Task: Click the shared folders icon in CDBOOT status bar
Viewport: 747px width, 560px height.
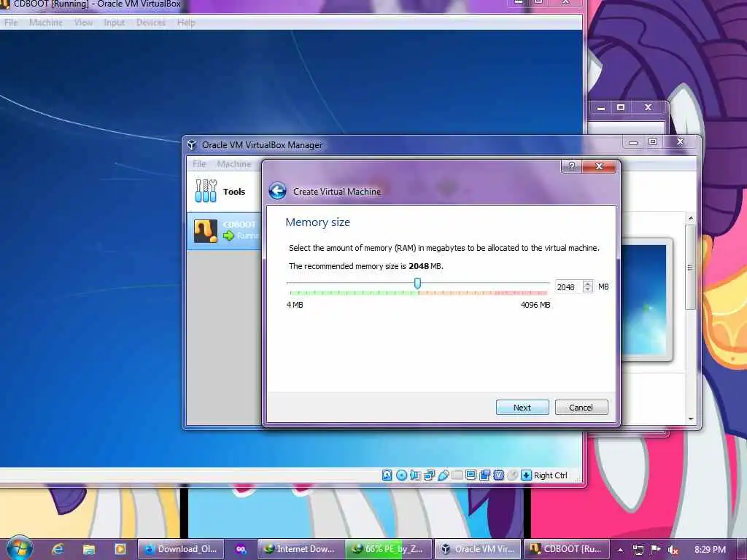Action: (457, 475)
